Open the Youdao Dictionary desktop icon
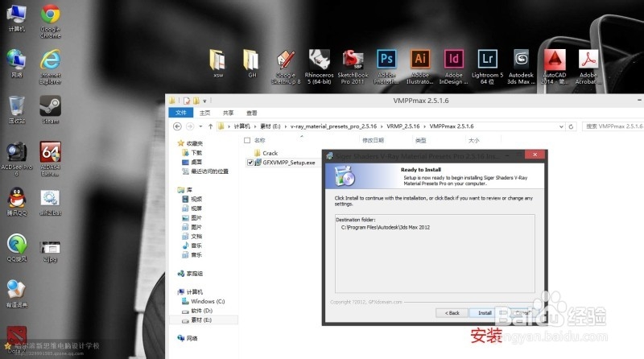Viewport: 644px width, 359px height. (x=16, y=294)
